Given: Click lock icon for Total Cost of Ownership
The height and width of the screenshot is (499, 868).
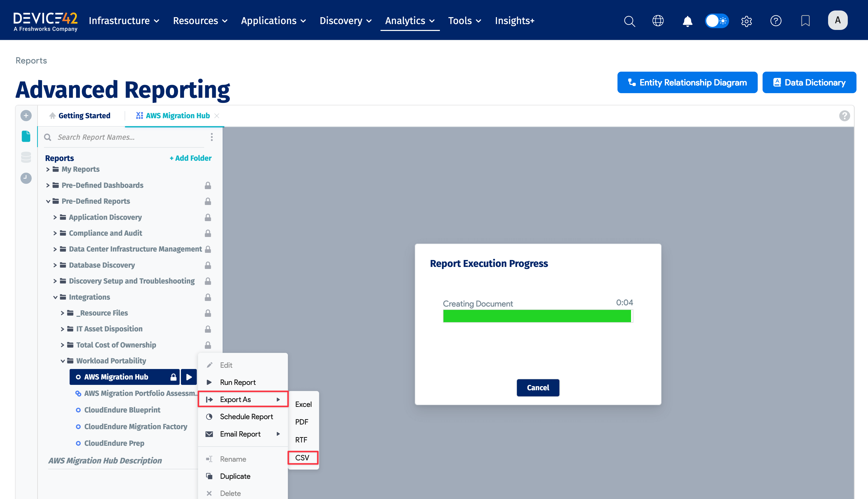Looking at the screenshot, I should pos(208,345).
